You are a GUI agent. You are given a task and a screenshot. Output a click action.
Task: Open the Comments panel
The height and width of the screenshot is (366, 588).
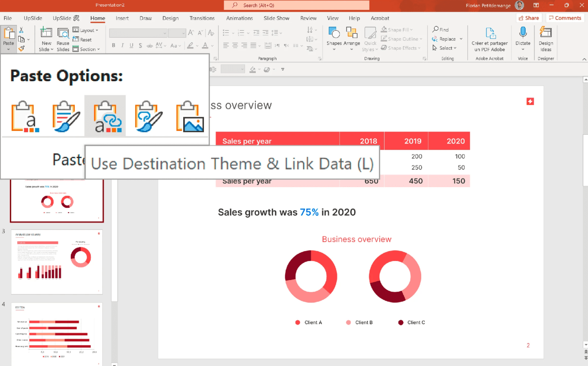coord(565,18)
